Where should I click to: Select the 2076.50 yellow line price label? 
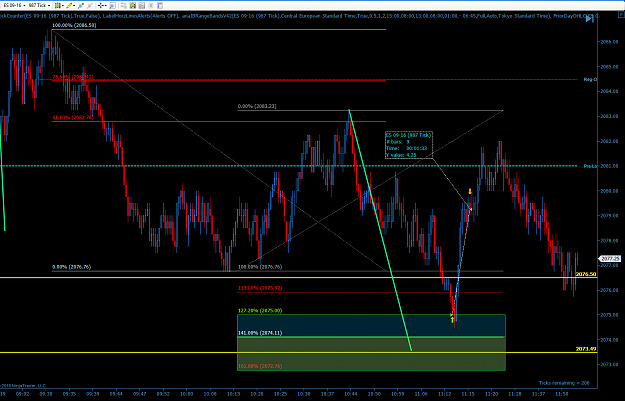click(586, 274)
